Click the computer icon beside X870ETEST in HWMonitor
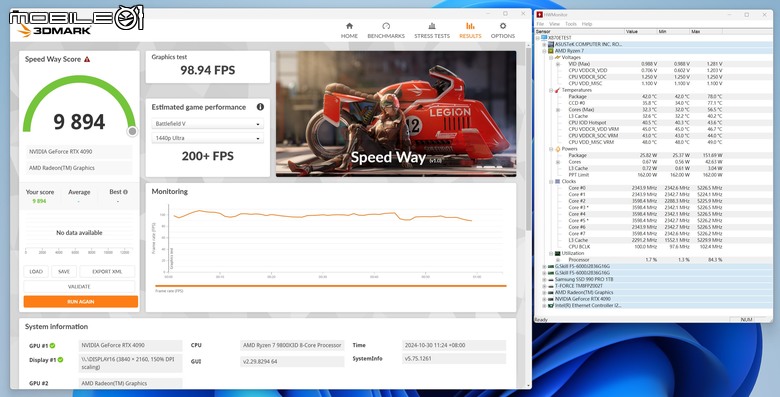This screenshot has width=780, height=397. 544,38
